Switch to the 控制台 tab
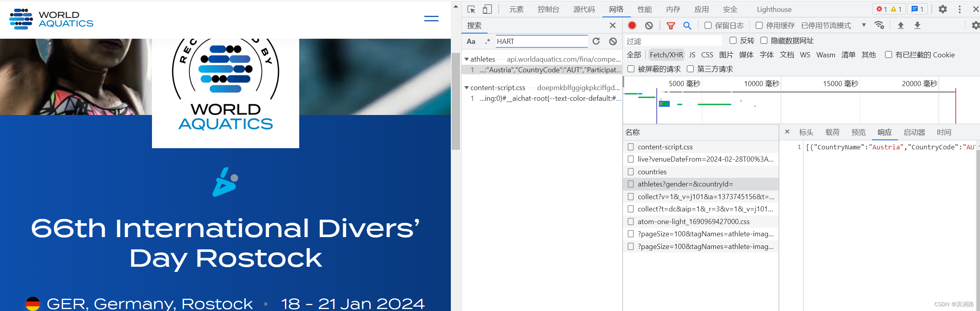 coord(549,9)
